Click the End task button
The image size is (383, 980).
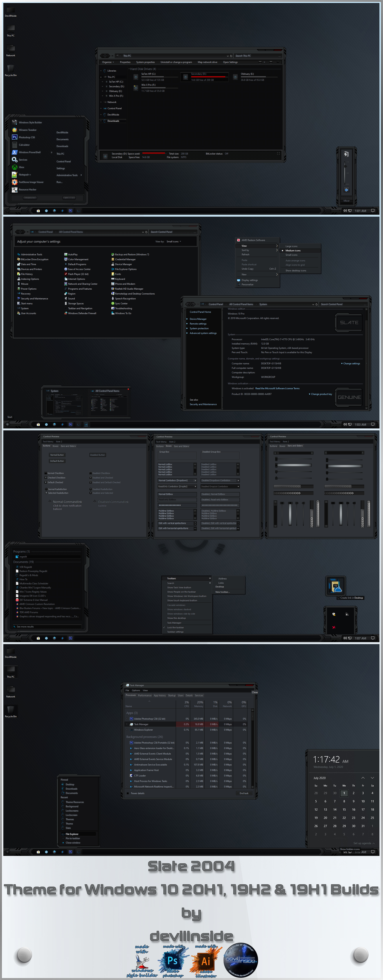[x=244, y=793]
